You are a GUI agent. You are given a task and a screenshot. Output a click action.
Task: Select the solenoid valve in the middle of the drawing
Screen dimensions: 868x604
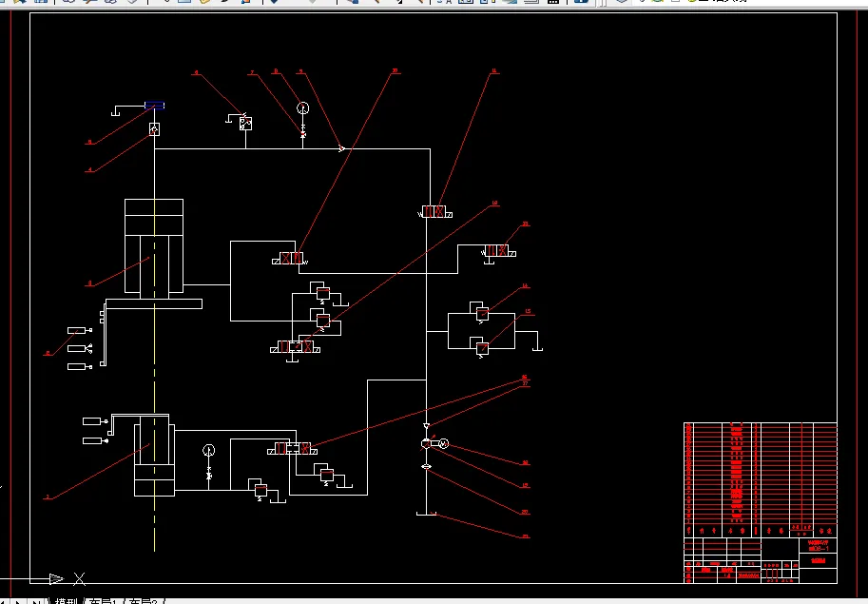(x=290, y=259)
